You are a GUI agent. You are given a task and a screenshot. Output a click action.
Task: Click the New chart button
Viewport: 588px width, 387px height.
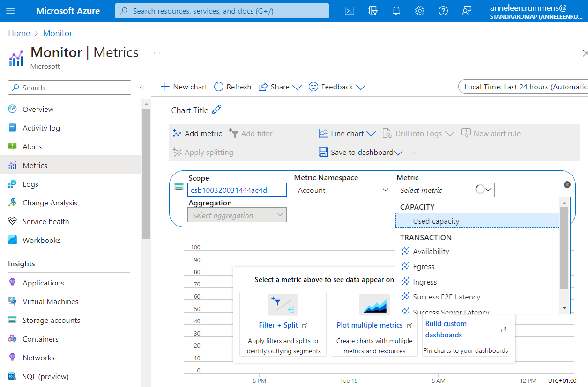(x=184, y=87)
